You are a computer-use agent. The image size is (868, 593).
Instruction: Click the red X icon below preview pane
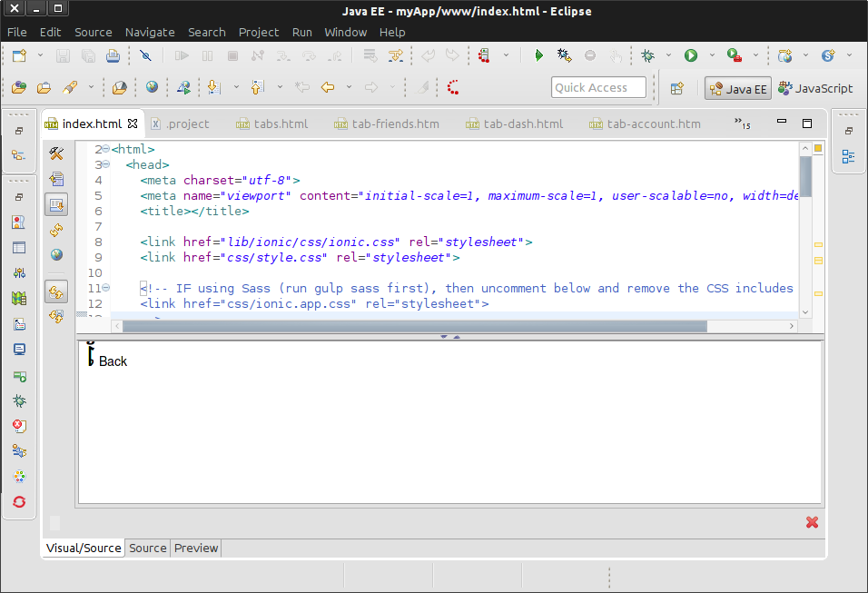[812, 522]
